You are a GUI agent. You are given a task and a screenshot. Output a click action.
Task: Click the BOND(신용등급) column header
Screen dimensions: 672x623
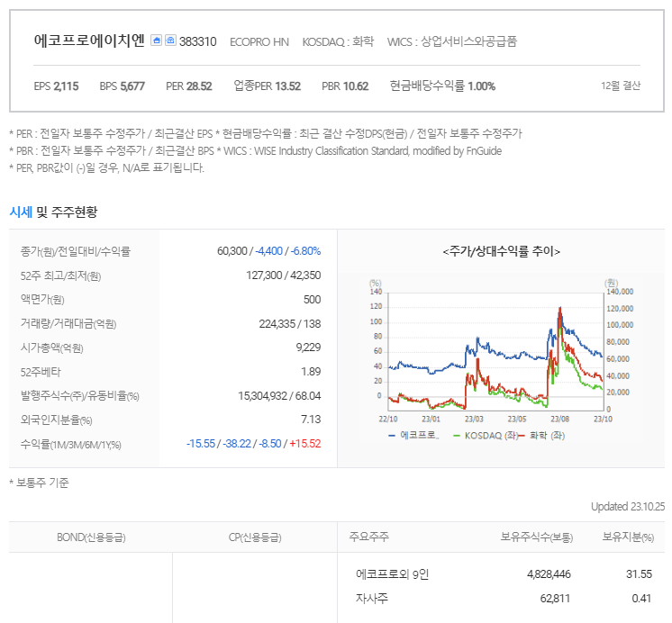click(x=91, y=537)
